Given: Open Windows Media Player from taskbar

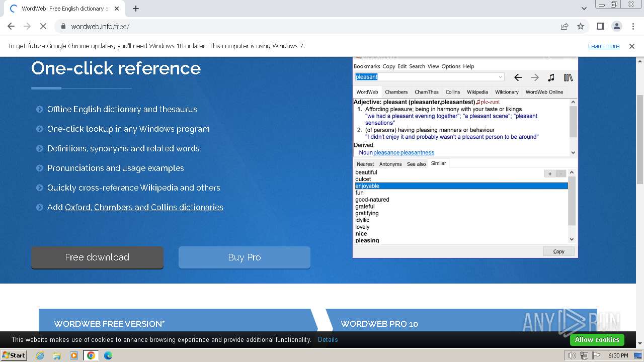Looking at the screenshot, I should tap(74, 355).
